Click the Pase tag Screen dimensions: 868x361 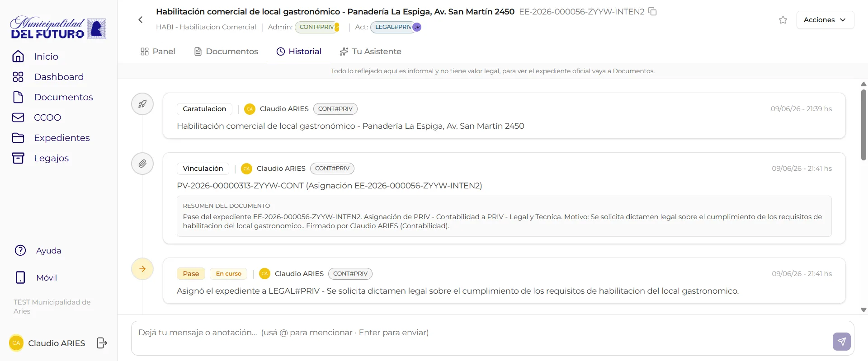pyautogui.click(x=191, y=274)
